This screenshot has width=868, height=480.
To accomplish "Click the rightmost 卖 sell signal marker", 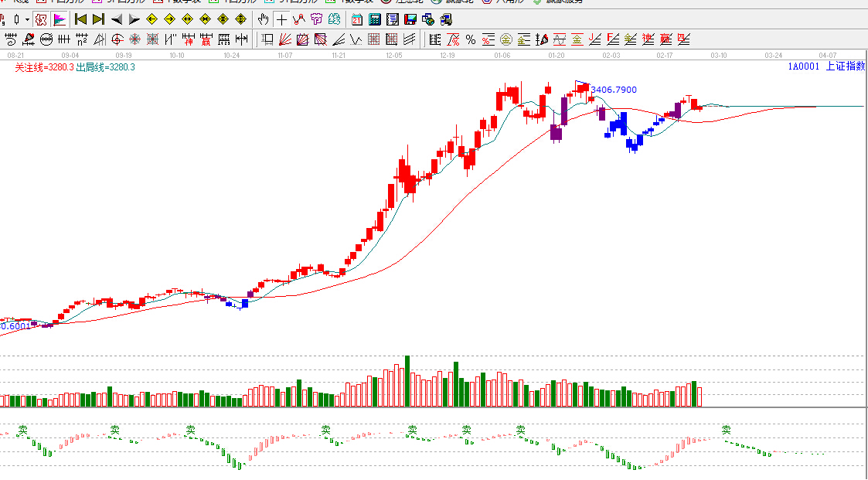I will 727,430.
